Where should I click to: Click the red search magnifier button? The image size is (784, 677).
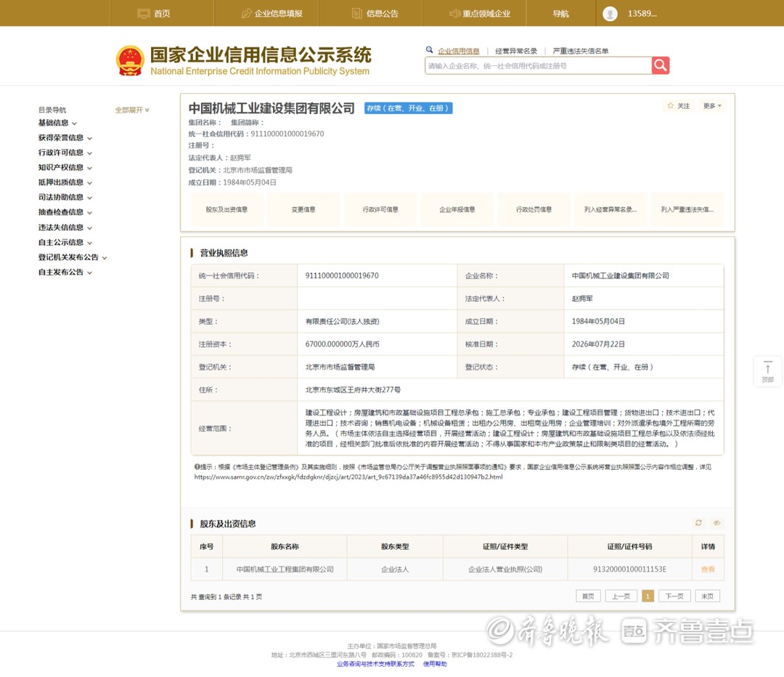(660, 65)
